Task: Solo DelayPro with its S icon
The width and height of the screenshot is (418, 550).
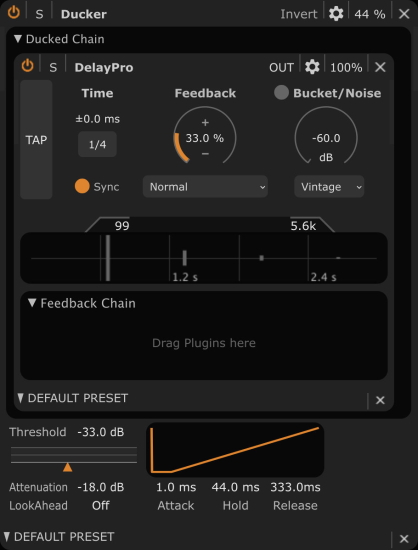Action: pyautogui.click(x=53, y=67)
